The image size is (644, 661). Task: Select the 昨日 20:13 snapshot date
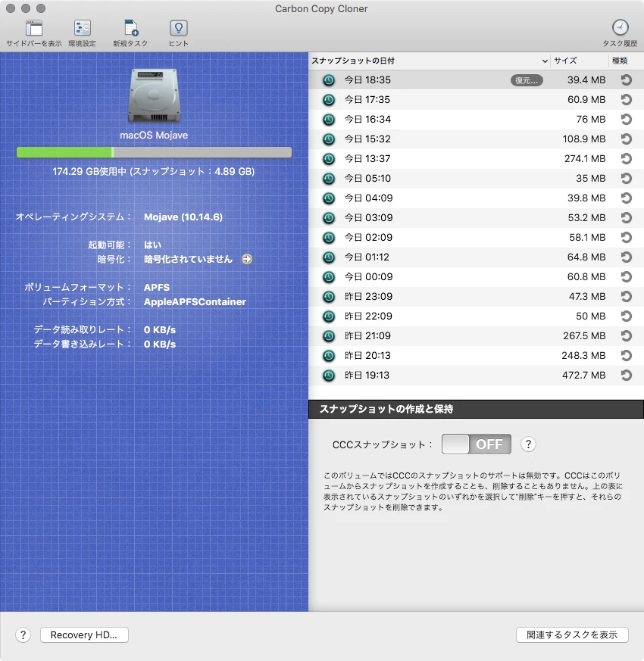click(367, 356)
